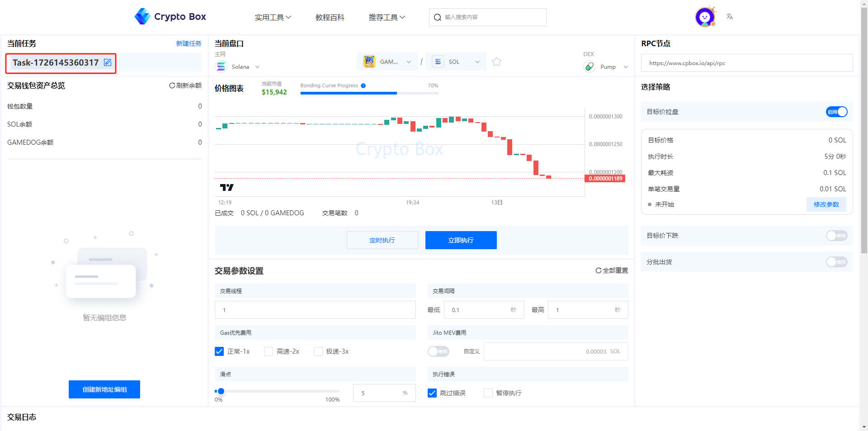Click the 执行时长 5分 0秒 value
Screen dimensions: 868x431
tap(835, 156)
